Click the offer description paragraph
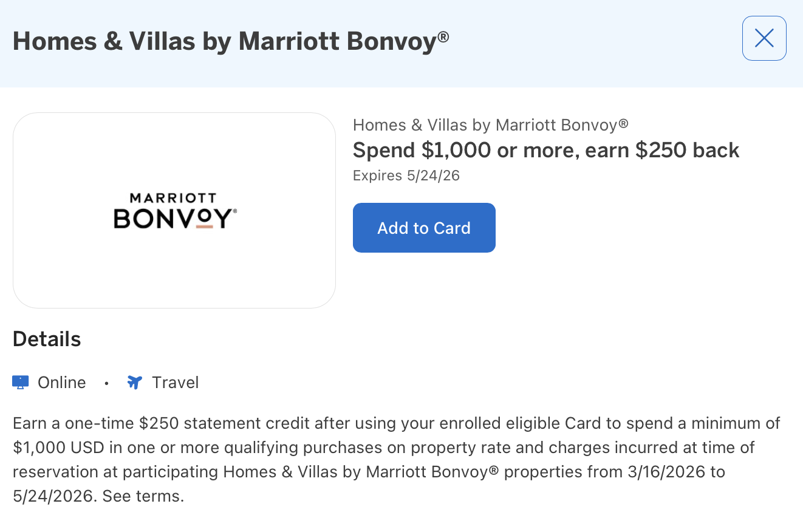The image size is (803, 532). click(x=395, y=459)
